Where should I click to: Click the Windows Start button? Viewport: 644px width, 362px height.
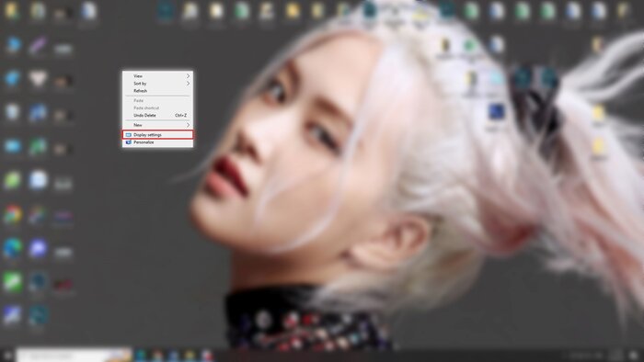pyautogui.click(x=7, y=356)
